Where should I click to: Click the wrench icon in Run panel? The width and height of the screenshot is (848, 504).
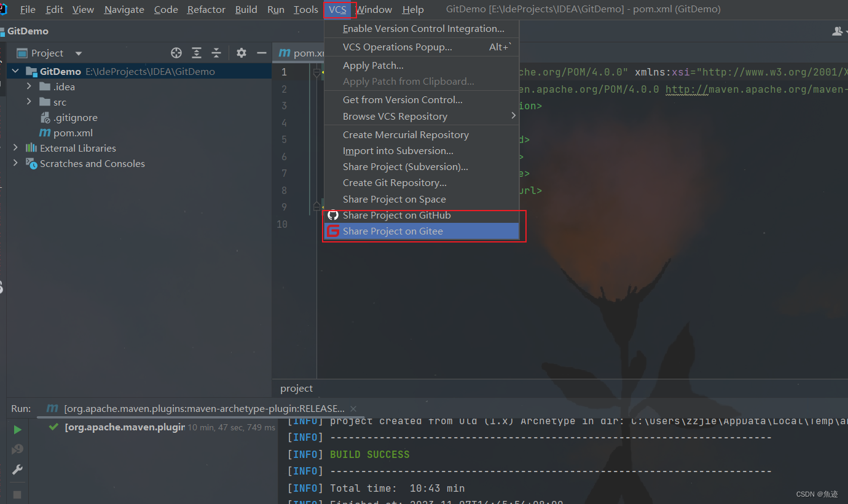[x=17, y=470]
